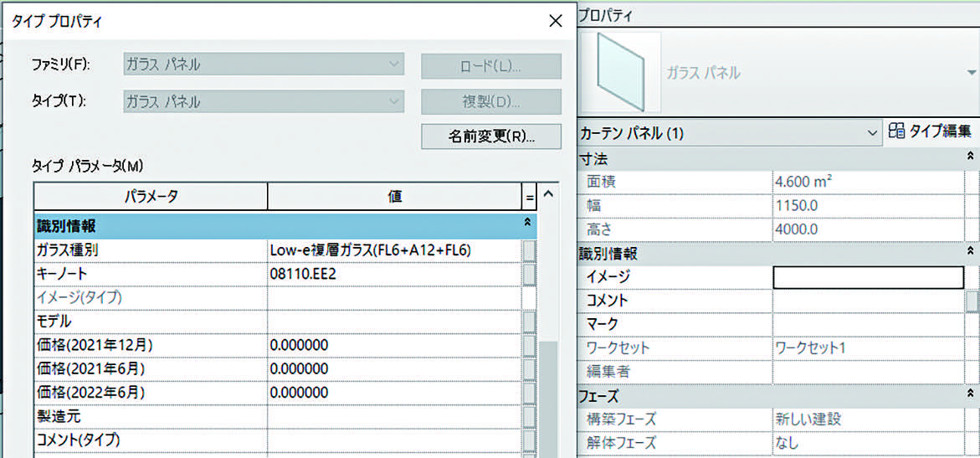Click associate button on 価格(2022年6月) row

[x=530, y=393]
